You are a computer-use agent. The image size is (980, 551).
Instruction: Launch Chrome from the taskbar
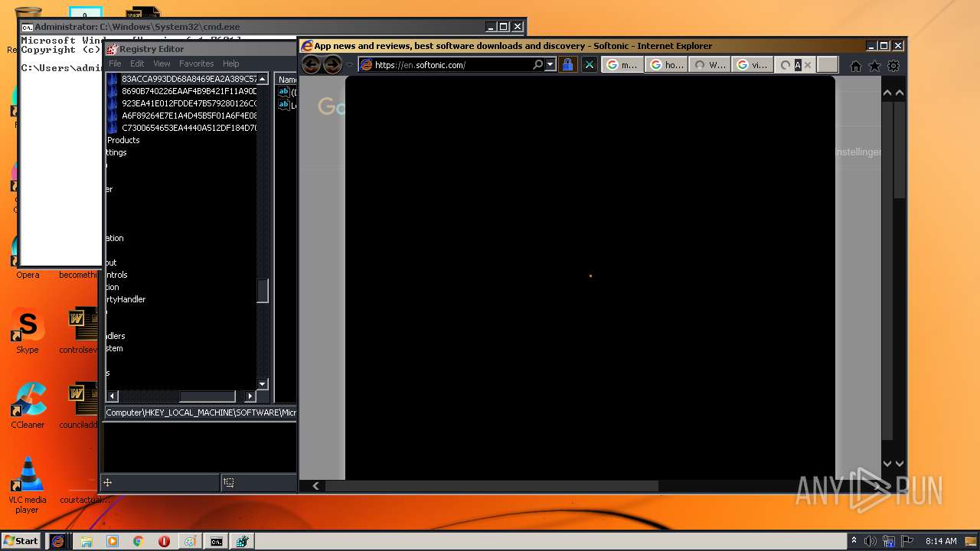click(x=139, y=541)
